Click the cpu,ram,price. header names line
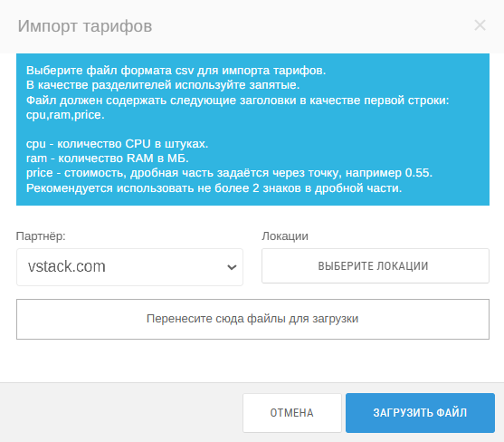 coord(65,115)
